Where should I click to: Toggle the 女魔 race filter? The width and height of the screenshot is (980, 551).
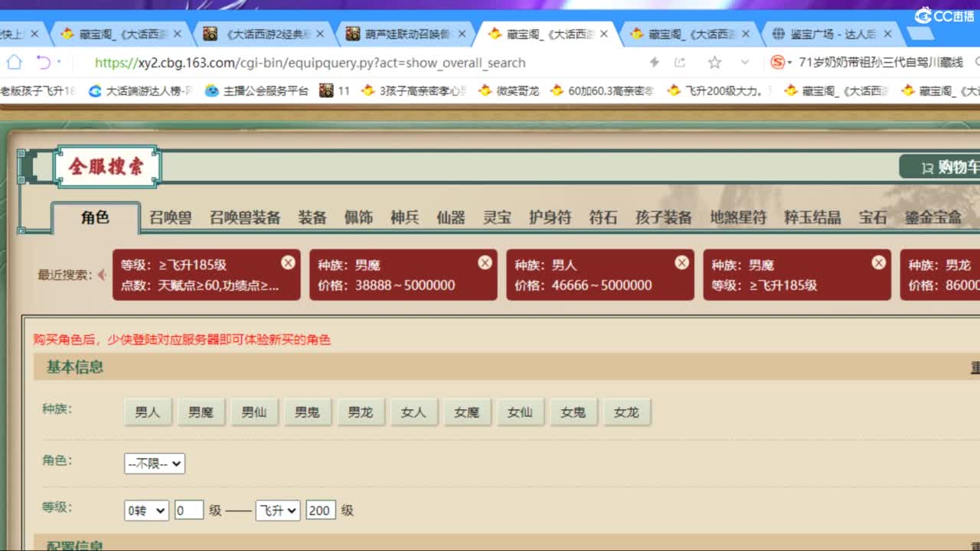pyautogui.click(x=466, y=412)
